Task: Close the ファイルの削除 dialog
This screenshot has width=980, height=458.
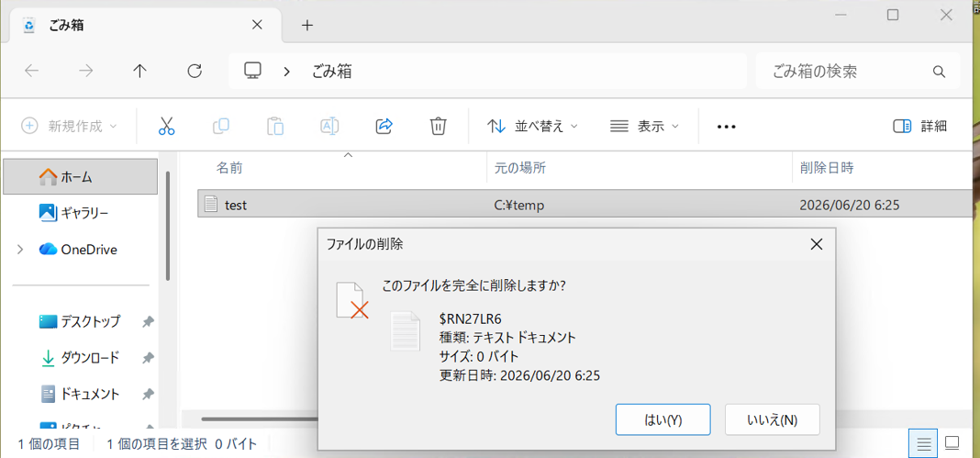Action: coord(816,244)
